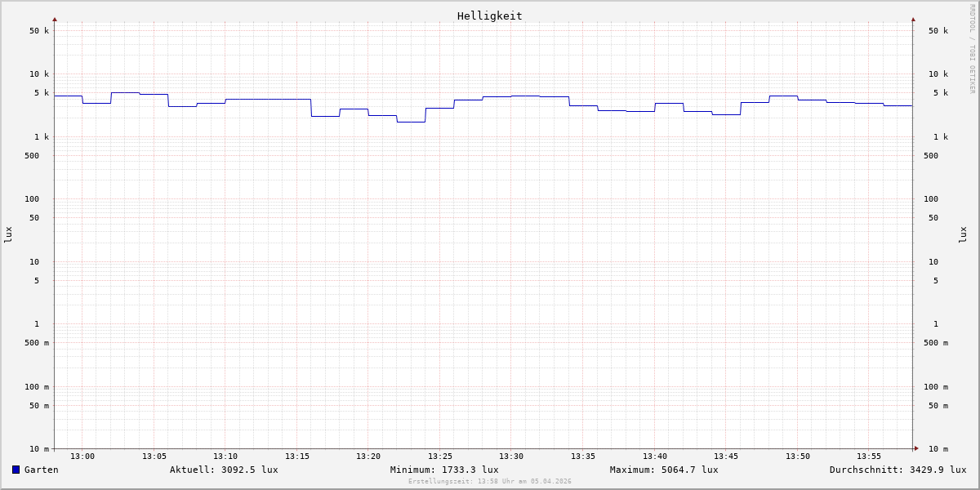Viewport: 980px width, 490px height.
Task: Click the 13:45 time axis label
Action: coord(726,456)
